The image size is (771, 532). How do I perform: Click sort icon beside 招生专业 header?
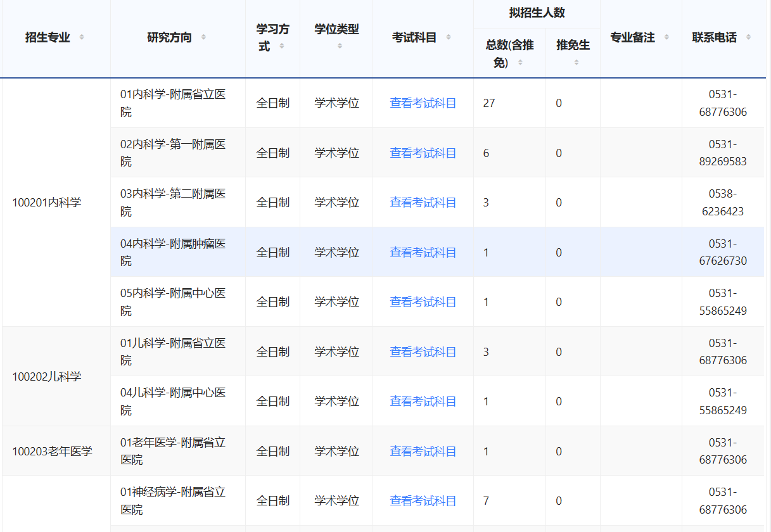[x=82, y=37]
